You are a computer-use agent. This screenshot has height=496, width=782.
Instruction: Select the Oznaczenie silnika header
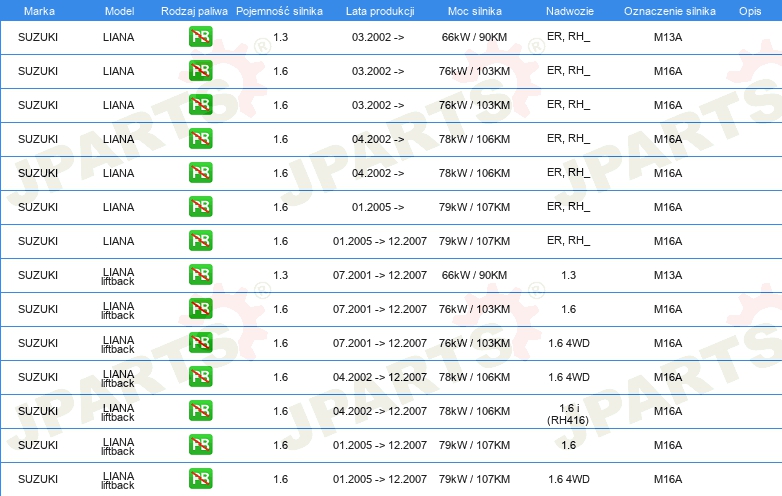670,11
